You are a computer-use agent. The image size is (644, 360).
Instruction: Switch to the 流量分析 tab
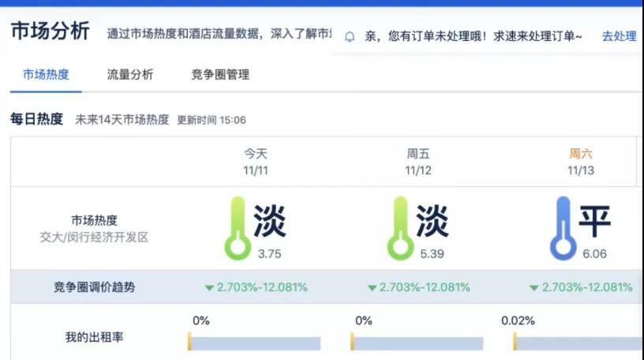click(x=130, y=75)
